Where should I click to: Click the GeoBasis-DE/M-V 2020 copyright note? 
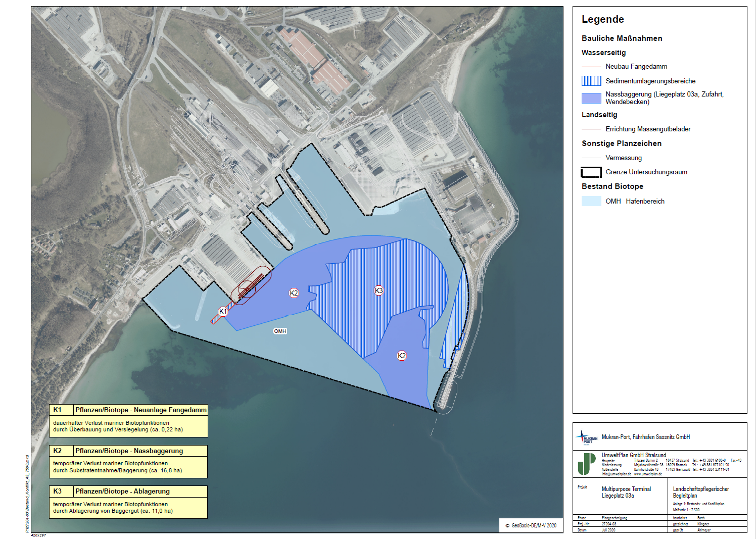(x=531, y=525)
